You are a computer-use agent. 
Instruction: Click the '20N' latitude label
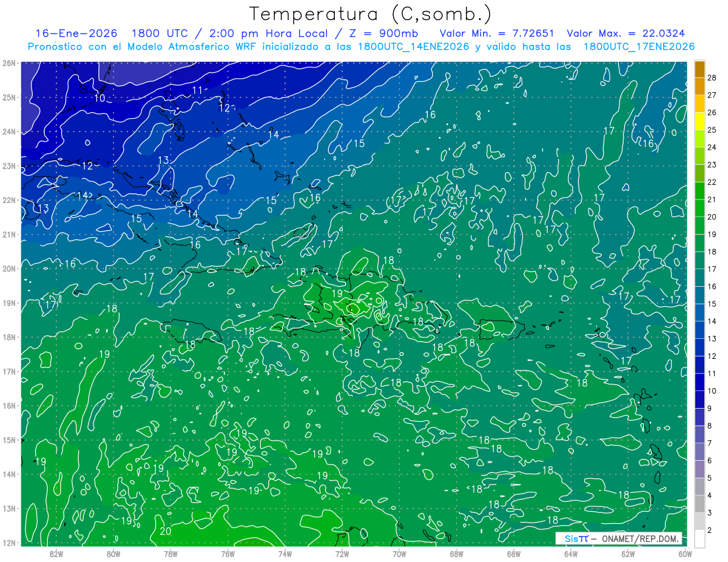coord(8,269)
